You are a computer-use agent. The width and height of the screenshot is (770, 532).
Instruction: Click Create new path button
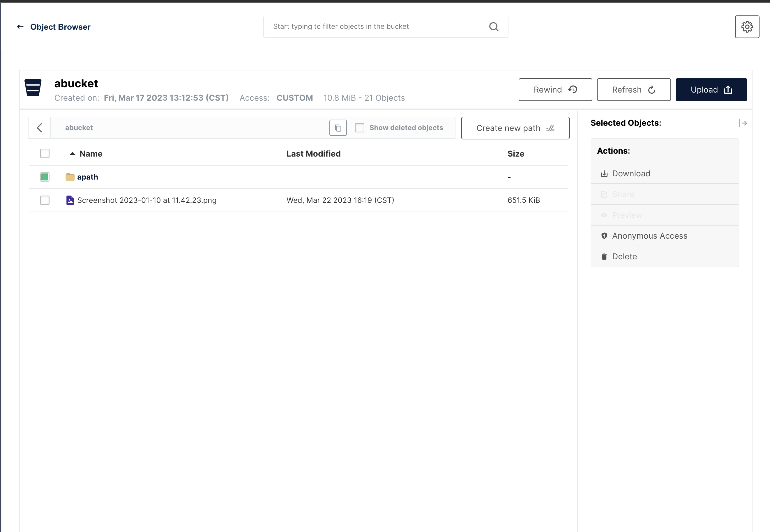pyautogui.click(x=515, y=128)
